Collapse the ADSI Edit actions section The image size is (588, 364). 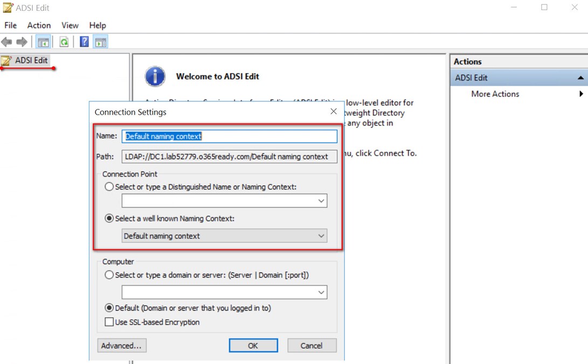click(x=580, y=78)
